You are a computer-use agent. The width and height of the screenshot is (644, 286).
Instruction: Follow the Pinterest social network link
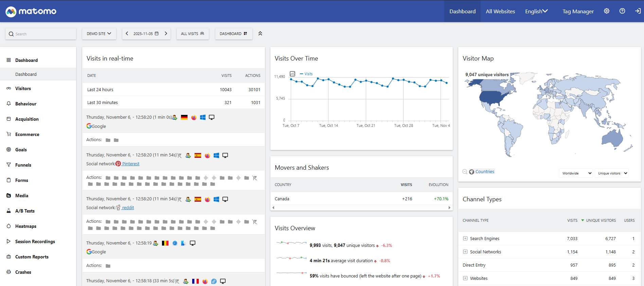[x=130, y=164]
